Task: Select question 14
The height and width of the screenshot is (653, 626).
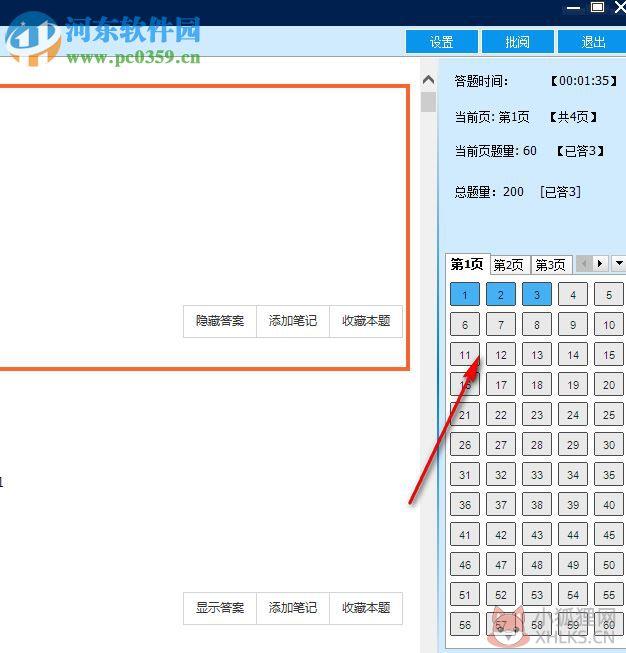Action: point(573,355)
